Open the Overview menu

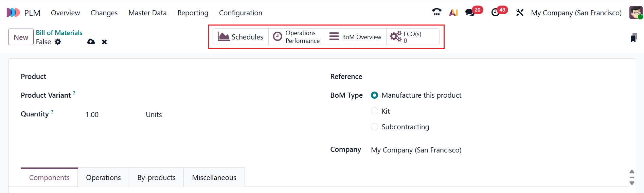click(x=65, y=13)
